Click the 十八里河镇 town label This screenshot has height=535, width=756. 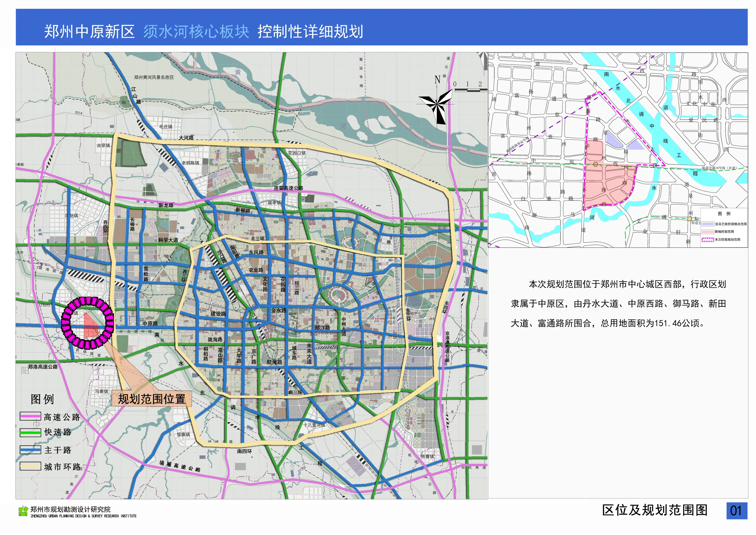(x=314, y=425)
